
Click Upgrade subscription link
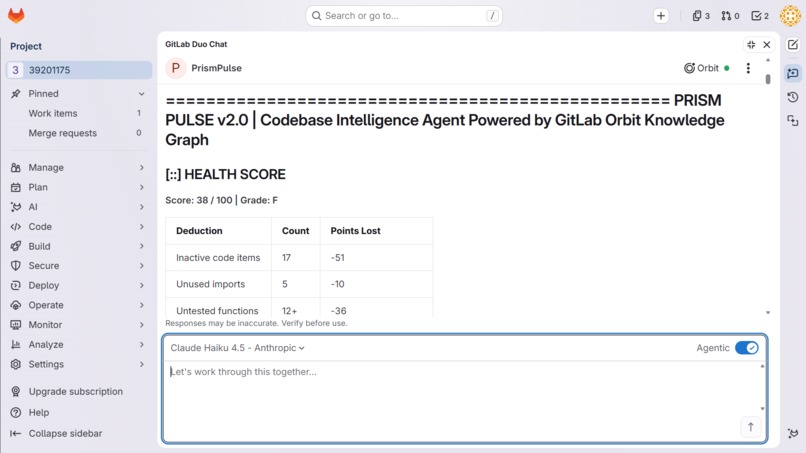pos(75,391)
